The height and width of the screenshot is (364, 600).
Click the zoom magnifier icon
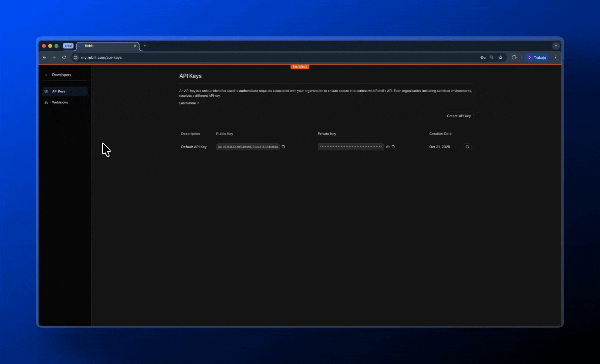click(x=492, y=58)
